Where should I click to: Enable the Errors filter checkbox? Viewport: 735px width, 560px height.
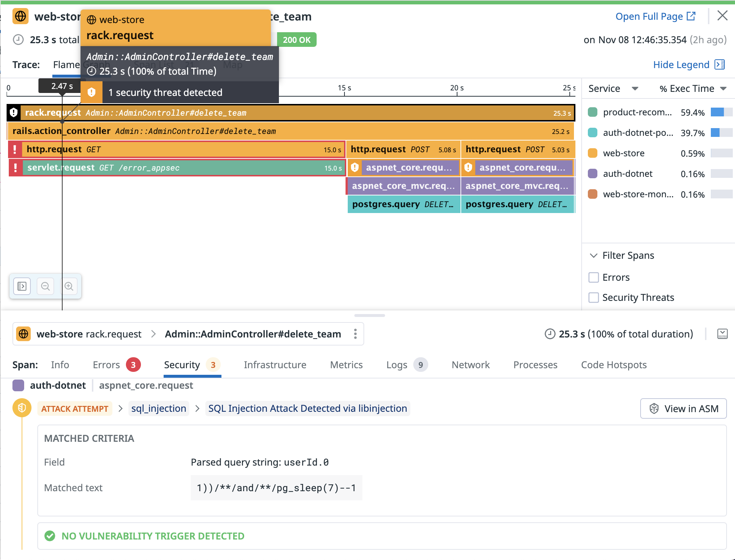click(593, 277)
